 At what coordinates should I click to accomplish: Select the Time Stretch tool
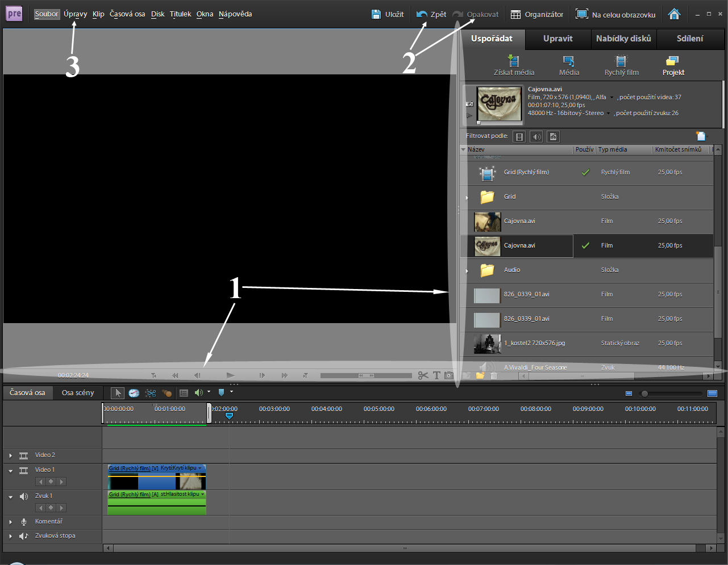click(134, 393)
